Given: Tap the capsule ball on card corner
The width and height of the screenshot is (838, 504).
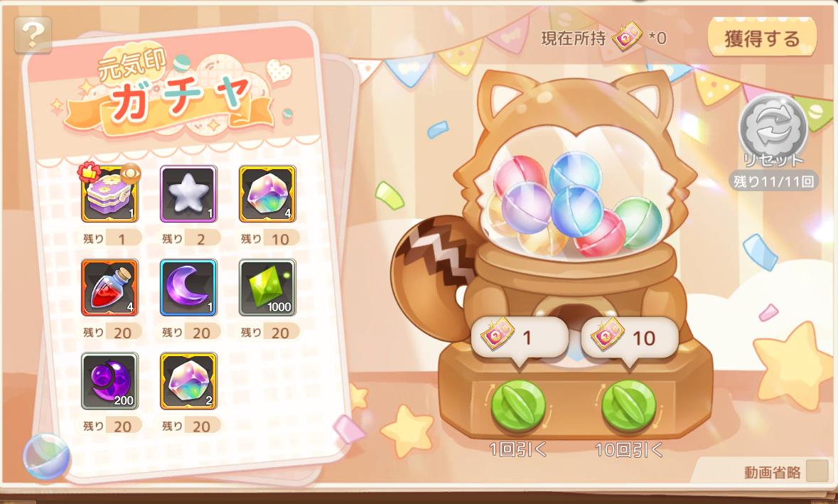Looking at the screenshot, I should tap(46, 456).
